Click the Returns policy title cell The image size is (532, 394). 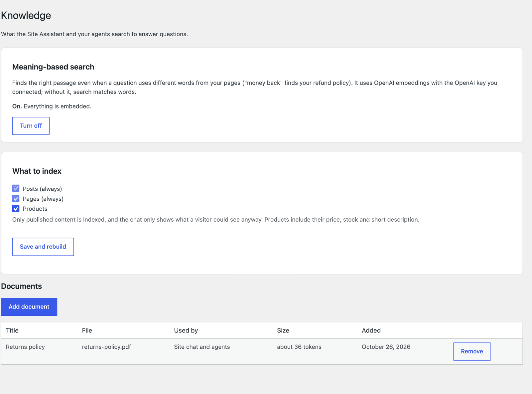(25, 347)
